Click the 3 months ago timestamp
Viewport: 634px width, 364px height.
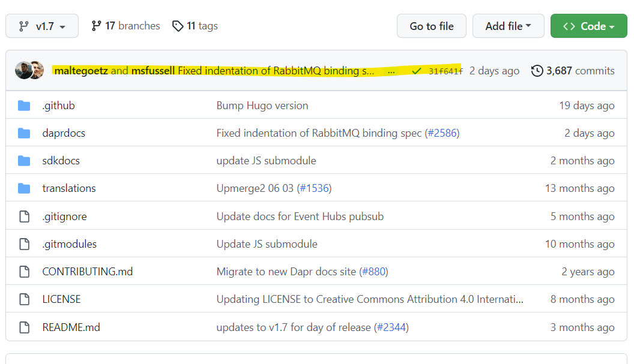(582, 327)
